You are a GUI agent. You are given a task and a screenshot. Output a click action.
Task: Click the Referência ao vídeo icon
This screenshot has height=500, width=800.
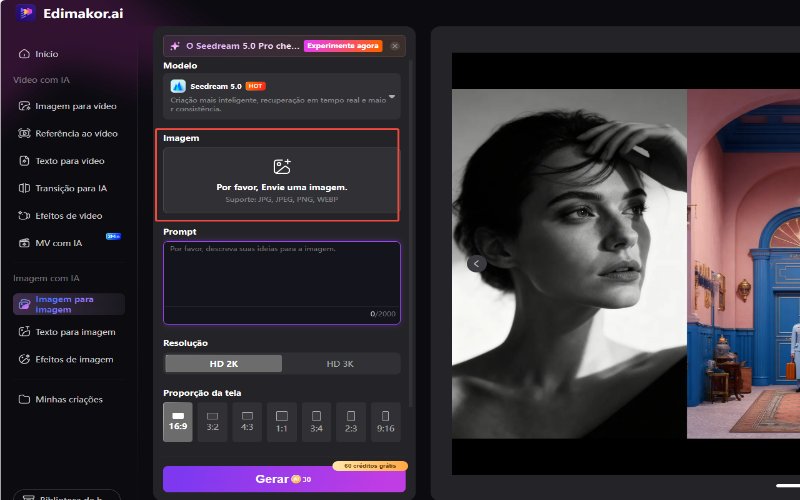point(24,134)
